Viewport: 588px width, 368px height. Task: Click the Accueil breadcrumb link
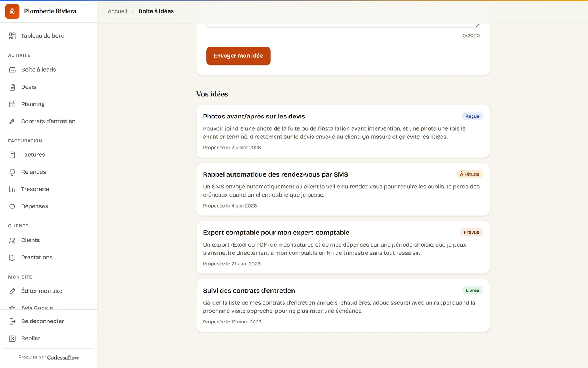(117, 11)
